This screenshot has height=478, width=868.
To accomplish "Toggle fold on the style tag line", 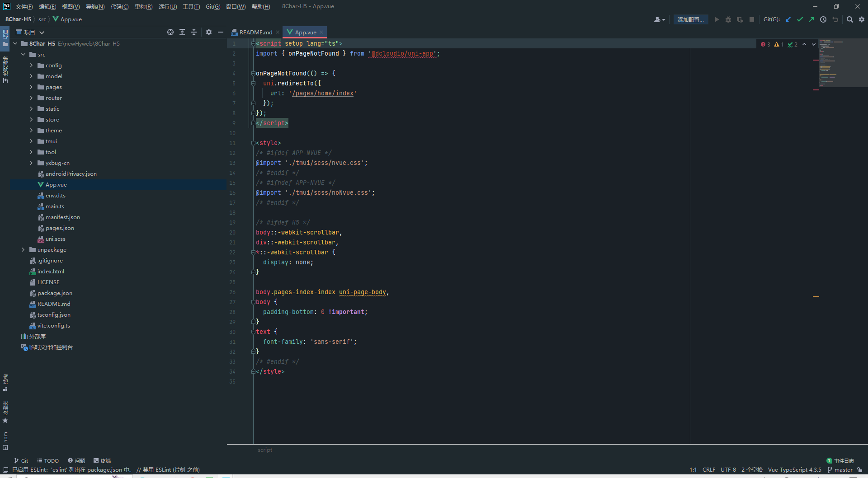I will click(x=253, y=143).
